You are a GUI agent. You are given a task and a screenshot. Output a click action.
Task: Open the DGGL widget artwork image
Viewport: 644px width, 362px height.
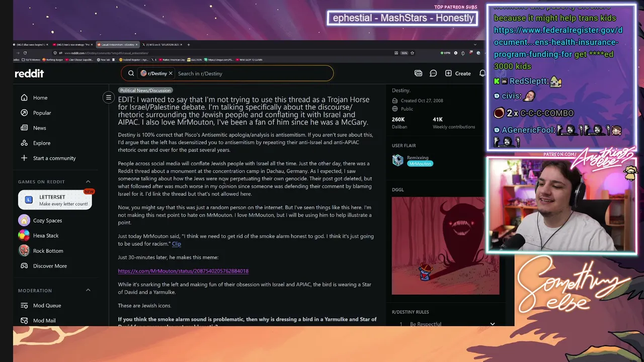(446, 245)
